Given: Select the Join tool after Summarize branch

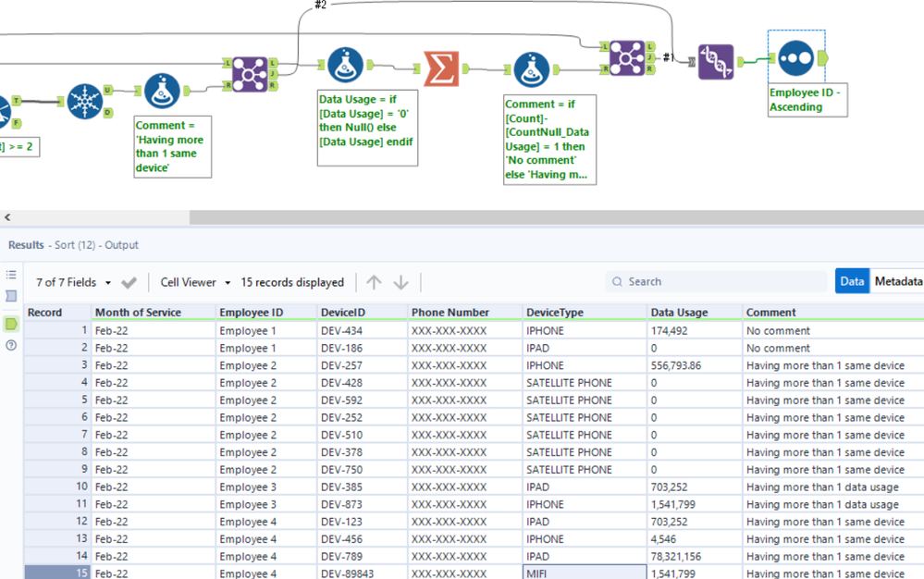Looking at the screenshot, I should (x=627, y=57).
